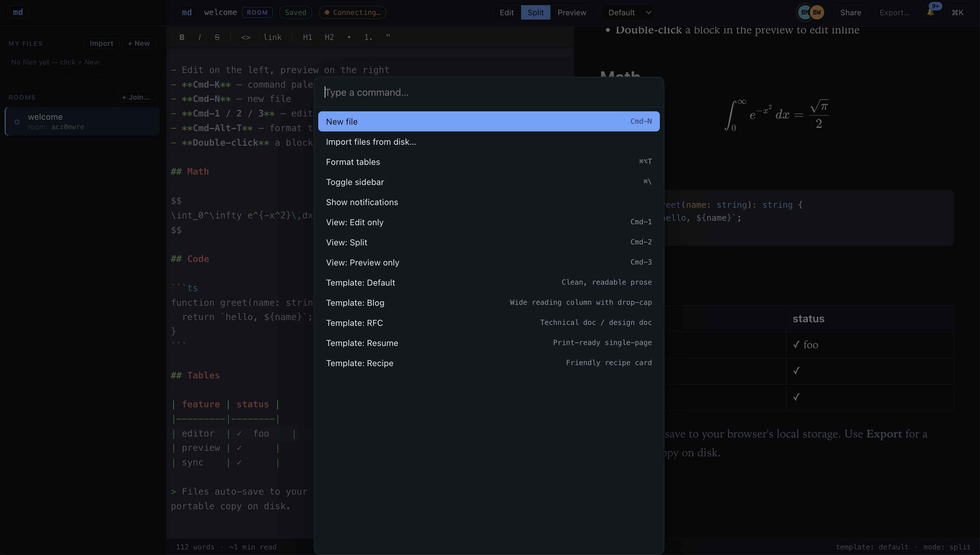Screen dimensions: 980x555
Task: Insert a numbered list item
Action: 368,37
